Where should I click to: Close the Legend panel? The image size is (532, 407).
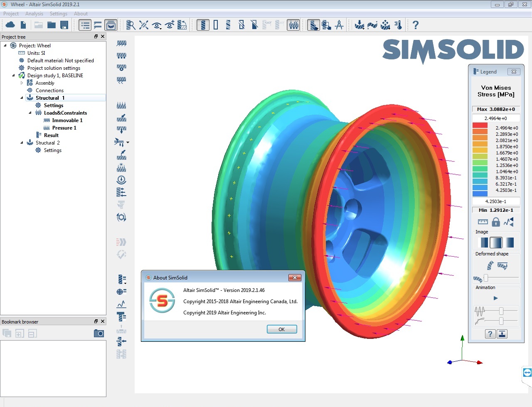[x=514, y=71]
